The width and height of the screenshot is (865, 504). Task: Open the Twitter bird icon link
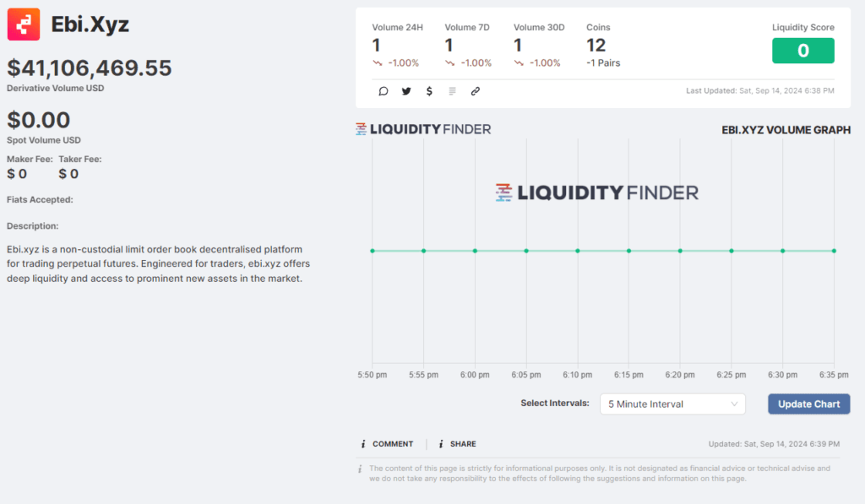tap(406, 91)
